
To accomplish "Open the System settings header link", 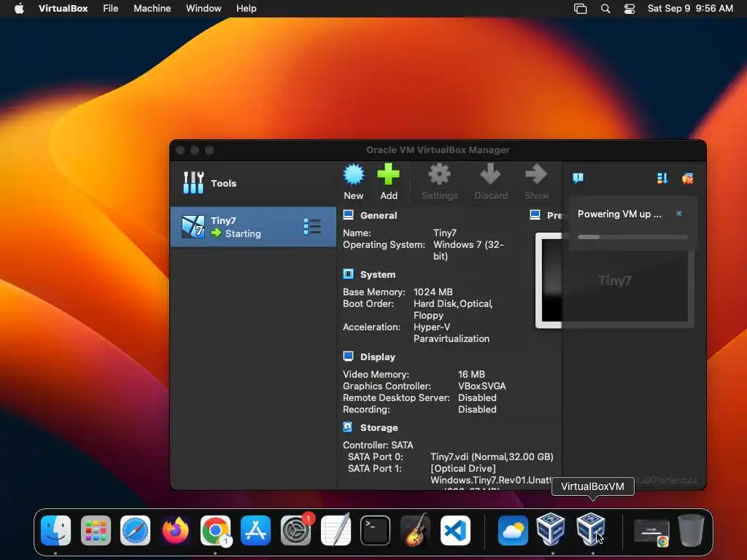I will point(378,275).
